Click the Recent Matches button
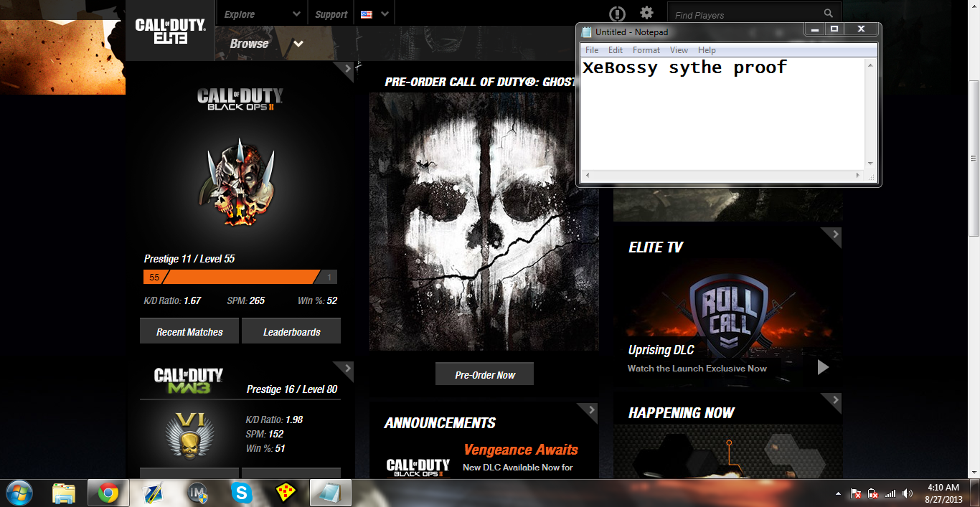This screenshot has height=507, width=980. click(x=189, y=331)
